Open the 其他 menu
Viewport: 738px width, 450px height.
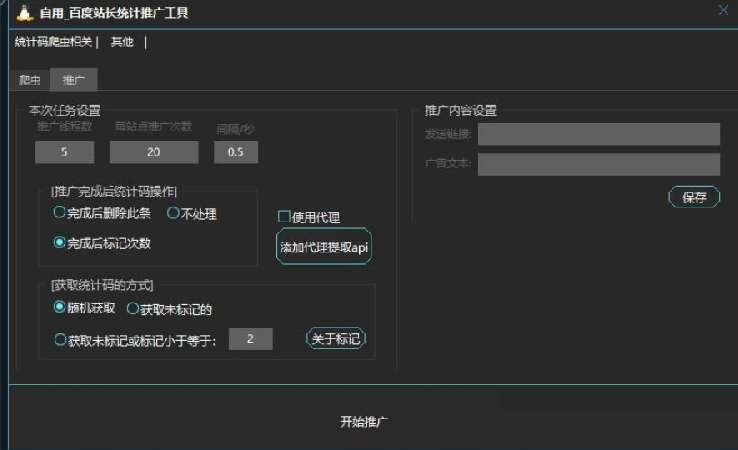pos(122,42)
